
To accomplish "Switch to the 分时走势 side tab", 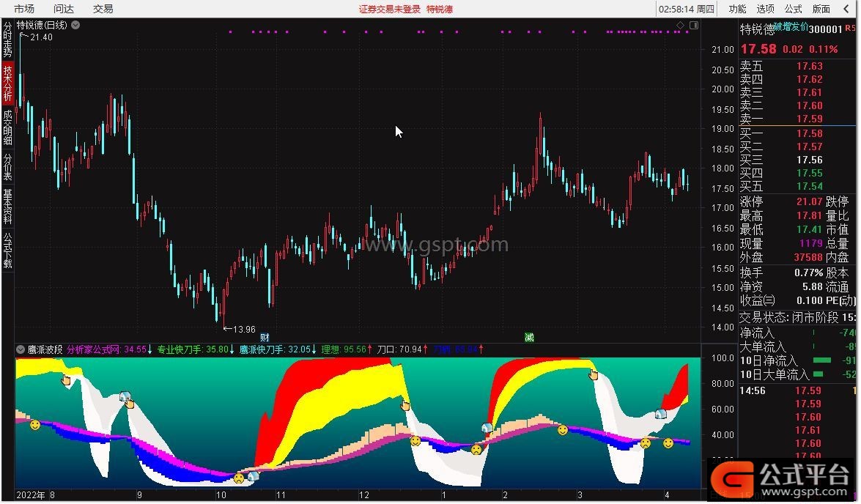I will point(7,40).
